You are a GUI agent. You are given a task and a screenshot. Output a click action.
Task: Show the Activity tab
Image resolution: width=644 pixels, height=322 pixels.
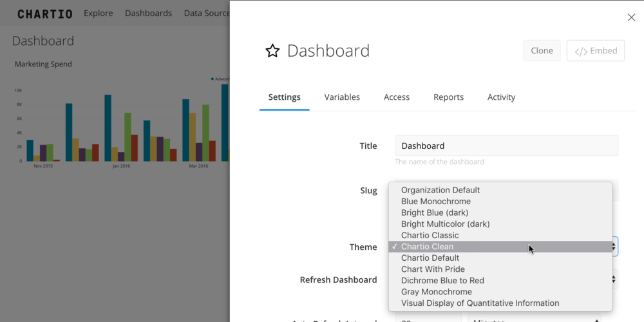(x=501, y=97)
